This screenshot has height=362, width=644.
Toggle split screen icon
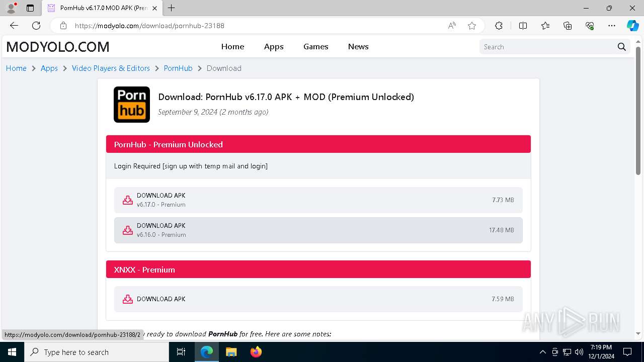click(x=523, y=26)
